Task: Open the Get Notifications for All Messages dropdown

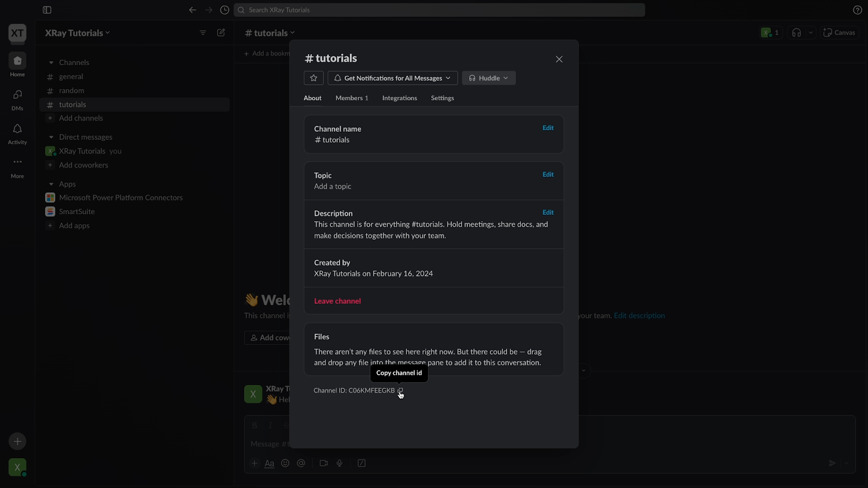Action: click(393, 78)
